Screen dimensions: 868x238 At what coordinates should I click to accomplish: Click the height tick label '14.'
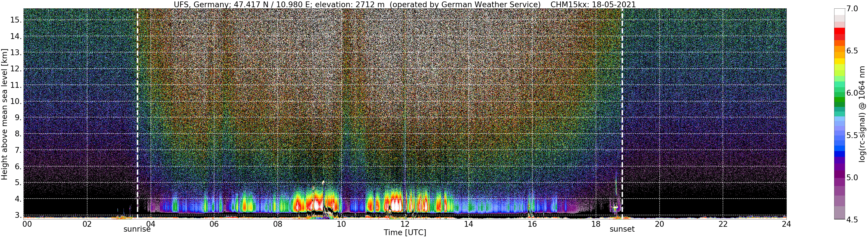coord(16,36)
